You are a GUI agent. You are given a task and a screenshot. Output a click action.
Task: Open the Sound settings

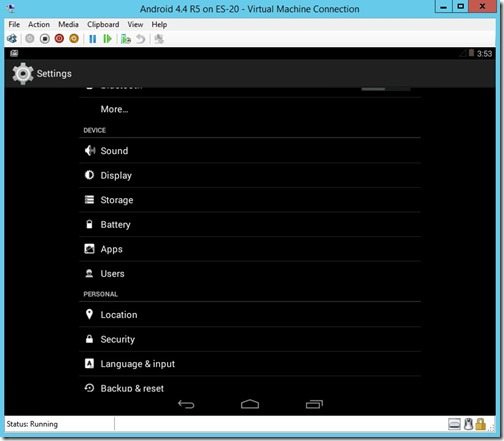pyautogui.click(x=250, y=151)
